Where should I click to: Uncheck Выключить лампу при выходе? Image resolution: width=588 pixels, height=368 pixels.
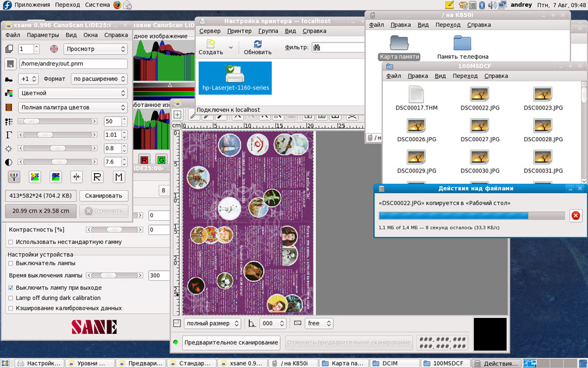(11, 288)
